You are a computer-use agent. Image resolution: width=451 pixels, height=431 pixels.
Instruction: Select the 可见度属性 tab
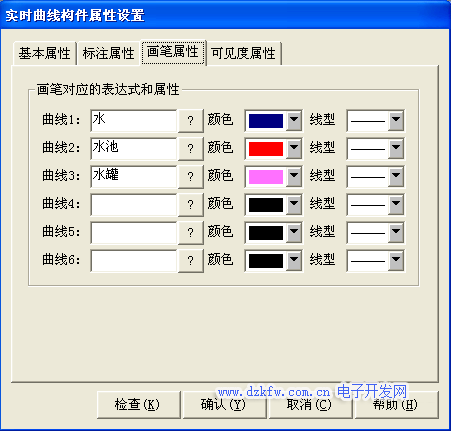tap(243, 53)
